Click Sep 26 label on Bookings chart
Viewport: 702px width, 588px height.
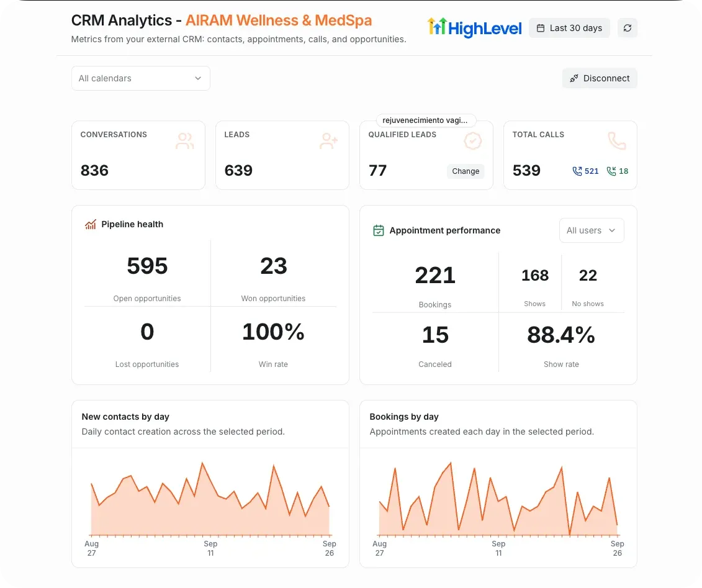pos(618,548)
